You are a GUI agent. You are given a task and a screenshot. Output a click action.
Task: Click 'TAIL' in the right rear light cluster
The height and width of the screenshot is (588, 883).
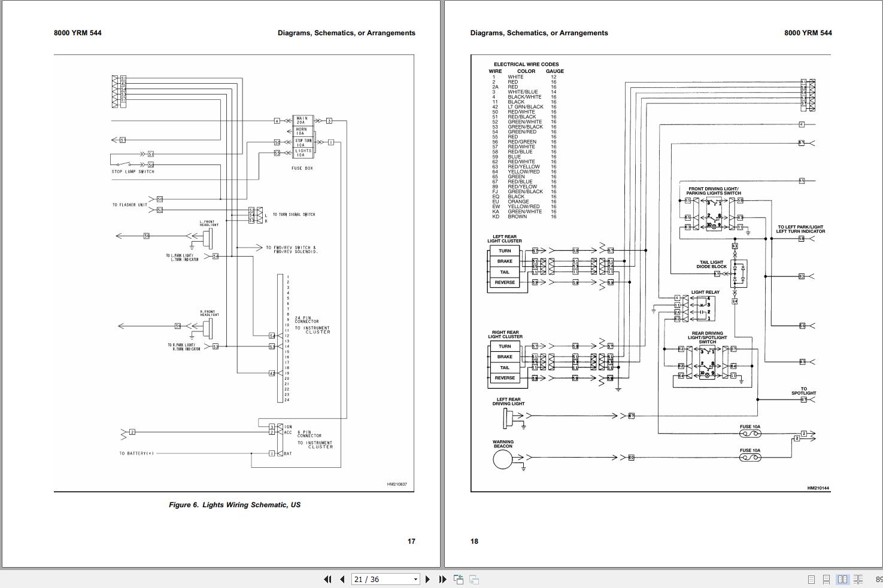coord(505,368)
